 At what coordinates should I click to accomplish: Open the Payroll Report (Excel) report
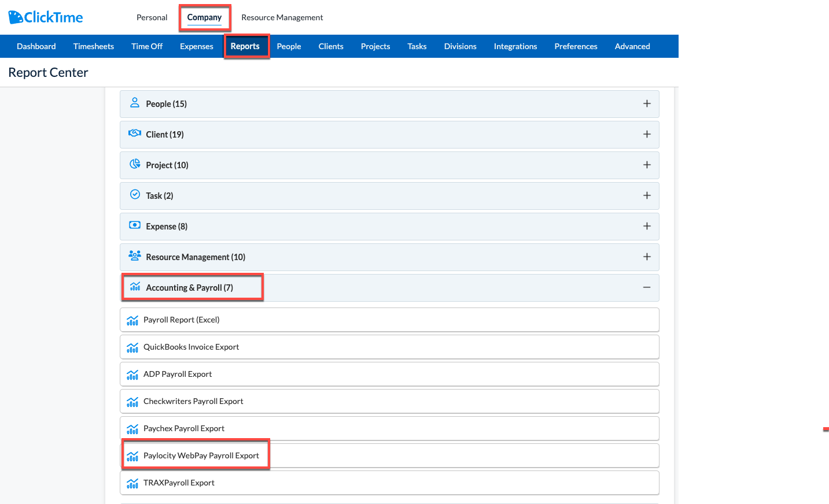tap(389, 320)
